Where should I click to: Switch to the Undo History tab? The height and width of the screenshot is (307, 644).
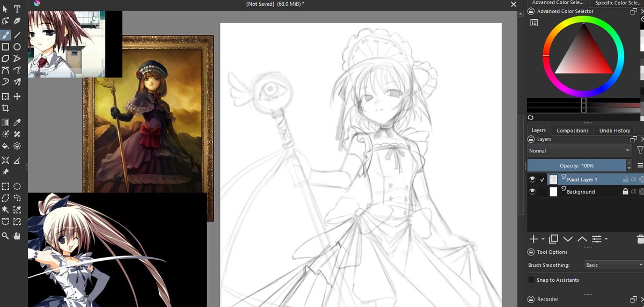614,130
